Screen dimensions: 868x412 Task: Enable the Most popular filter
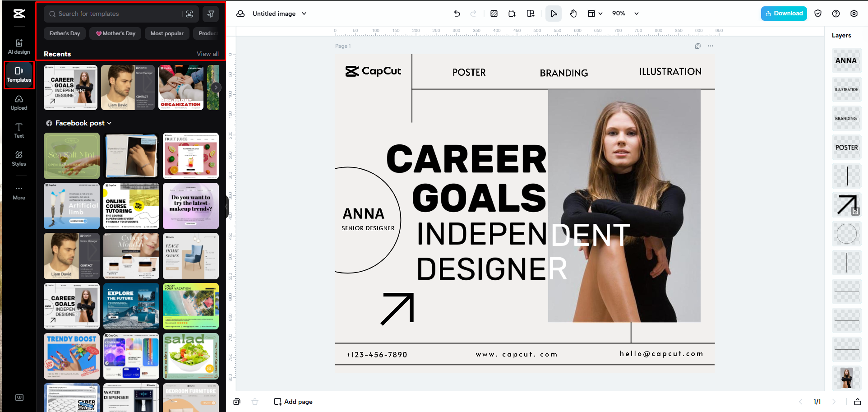tap(166, 33)
